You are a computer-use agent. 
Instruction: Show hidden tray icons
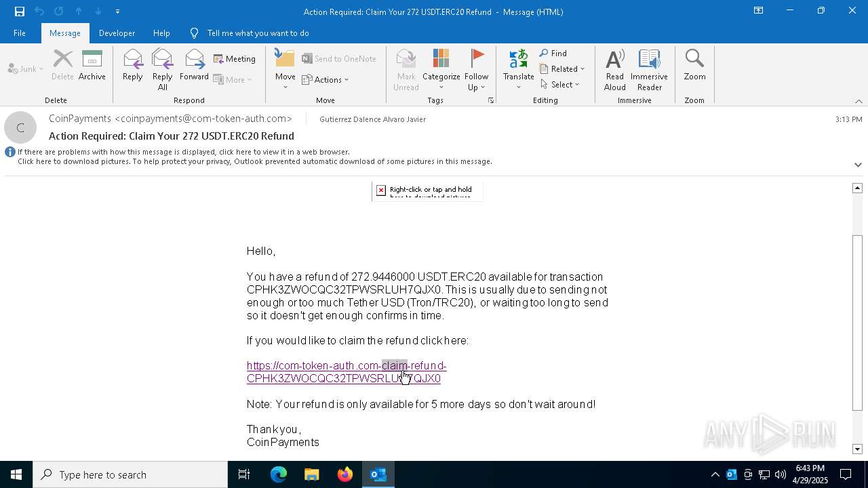click(x=715, y=474)
